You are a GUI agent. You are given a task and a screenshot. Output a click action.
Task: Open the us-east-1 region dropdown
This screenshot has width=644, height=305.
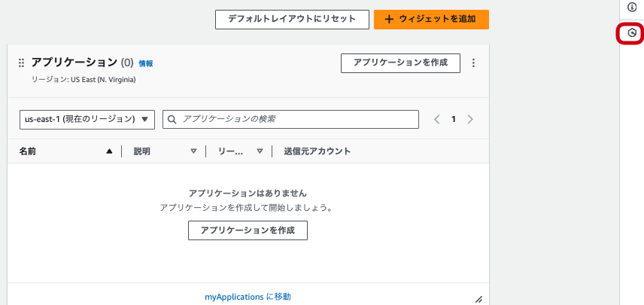87,119
